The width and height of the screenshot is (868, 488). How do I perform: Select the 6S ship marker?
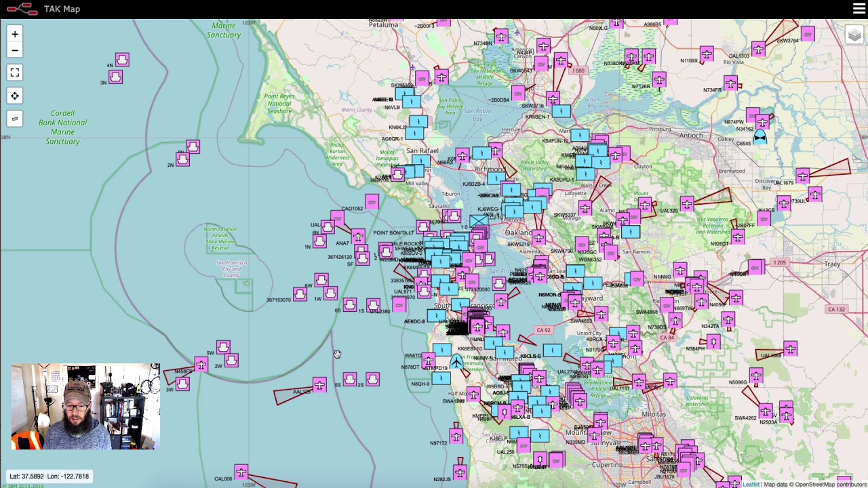350,305
